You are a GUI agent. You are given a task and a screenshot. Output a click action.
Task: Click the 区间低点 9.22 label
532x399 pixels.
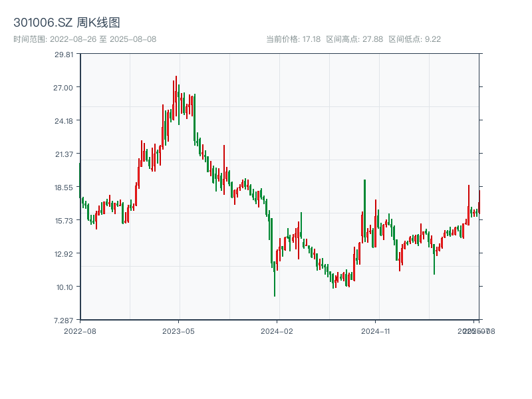coord(414,39)
